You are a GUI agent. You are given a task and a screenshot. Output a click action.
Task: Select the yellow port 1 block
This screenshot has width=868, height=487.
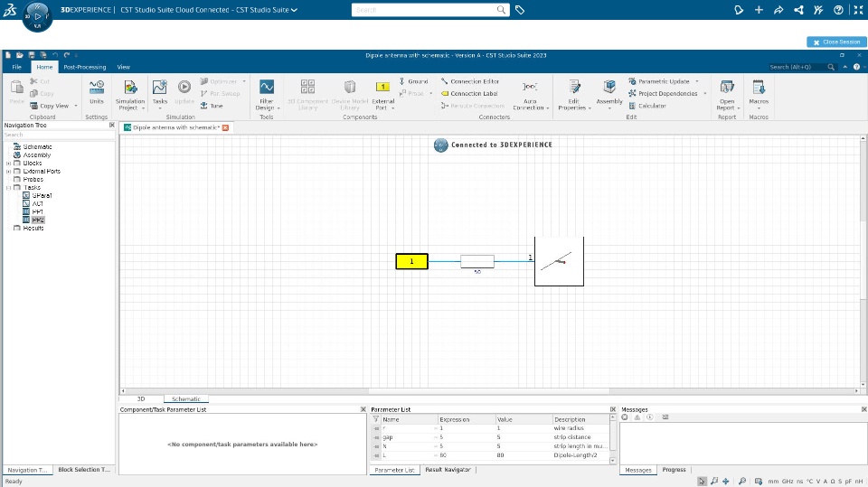click(411, 262)
